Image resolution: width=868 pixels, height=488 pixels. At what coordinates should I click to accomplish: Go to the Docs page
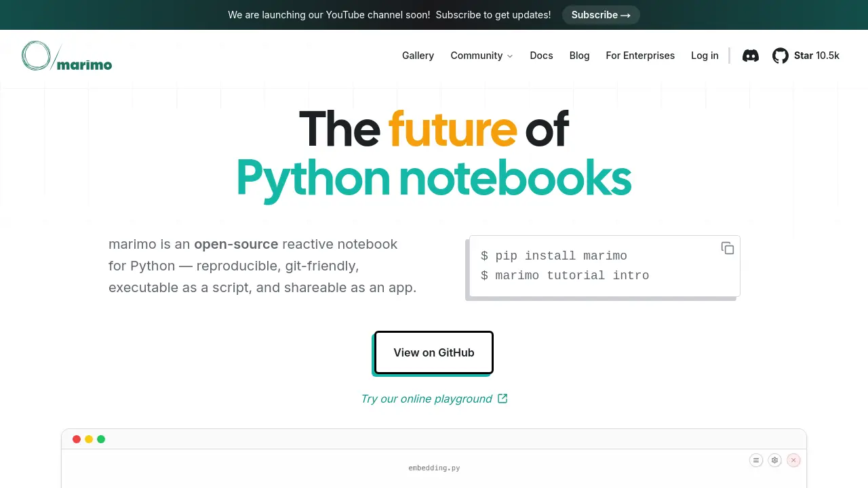point(541,56)
